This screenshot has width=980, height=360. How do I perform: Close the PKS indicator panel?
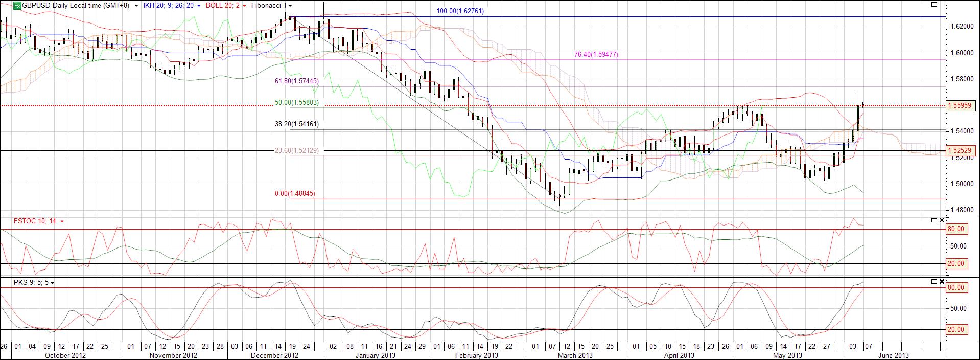click(x=942, y=282)
